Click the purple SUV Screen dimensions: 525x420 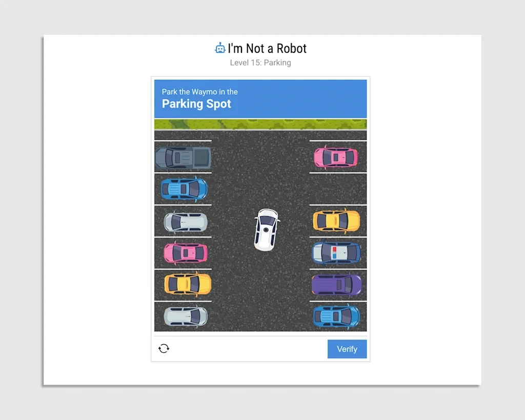pos(336,285)
